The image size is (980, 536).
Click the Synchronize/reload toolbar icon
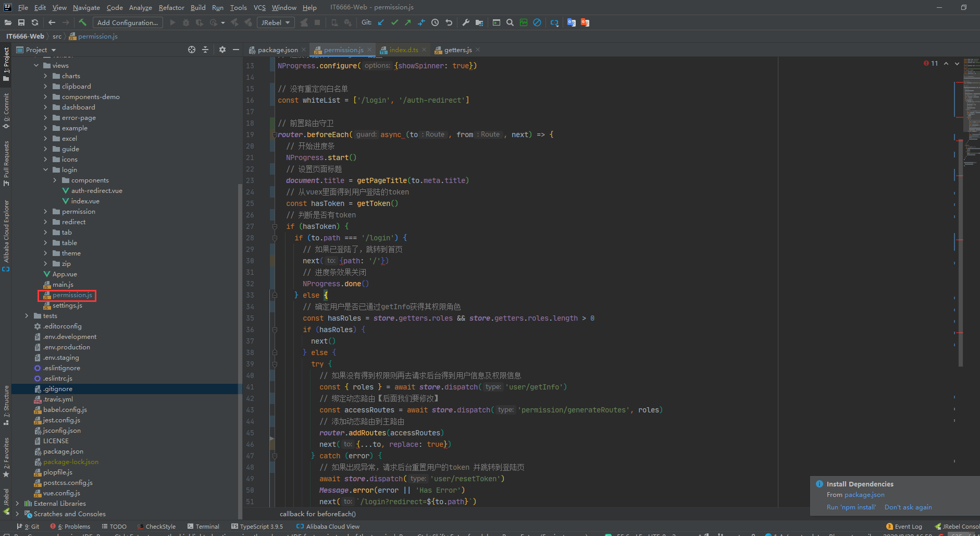(x=35, y=22)
